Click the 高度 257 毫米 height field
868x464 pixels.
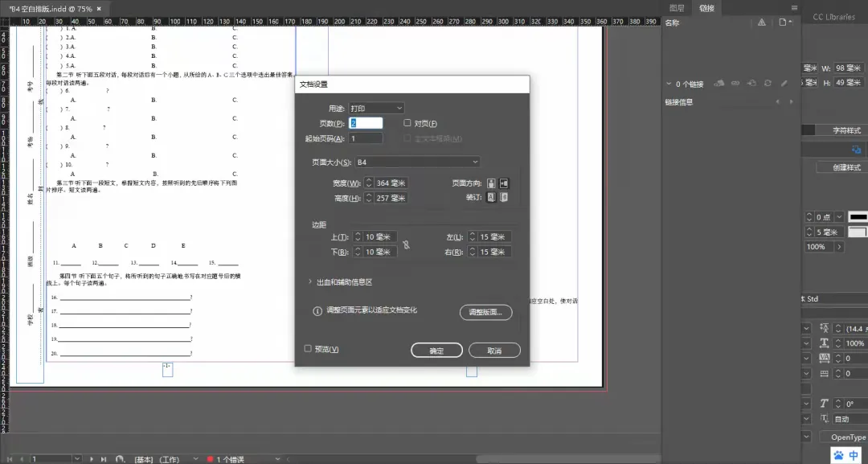[391, 198]
